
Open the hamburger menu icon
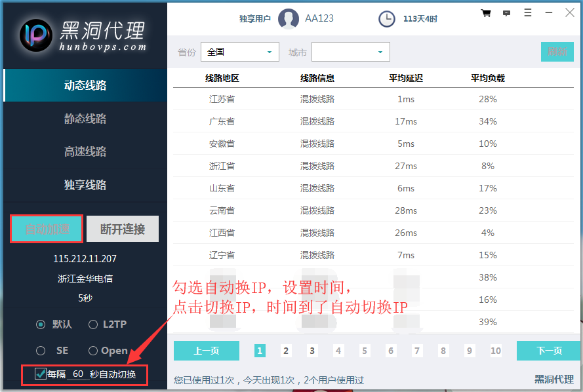pos(528,12)
